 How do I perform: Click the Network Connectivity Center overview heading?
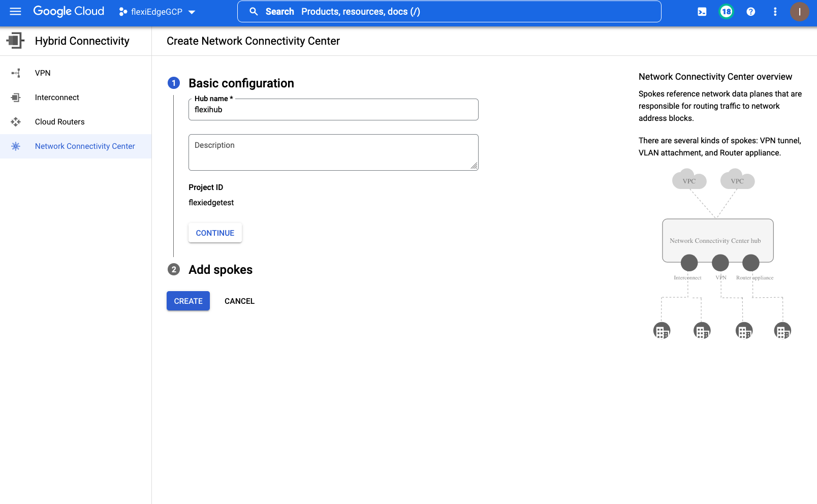(x=715, y=77)
